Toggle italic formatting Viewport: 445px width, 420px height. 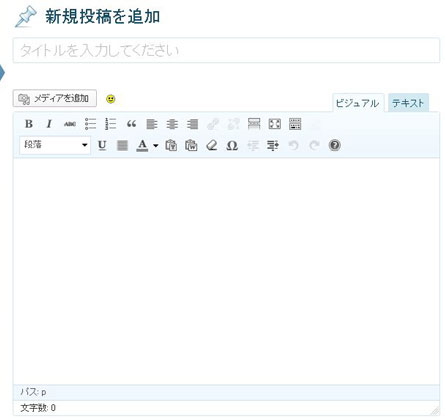49,124
